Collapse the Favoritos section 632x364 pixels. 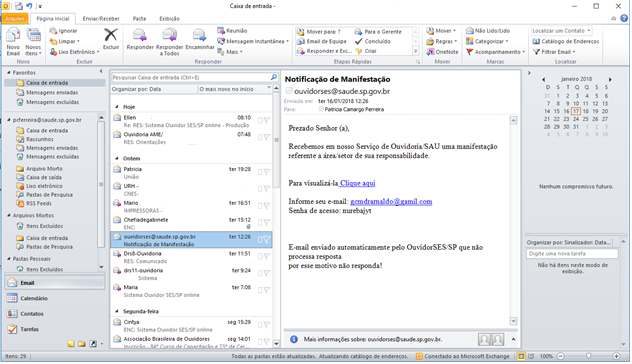pos(9,73)
